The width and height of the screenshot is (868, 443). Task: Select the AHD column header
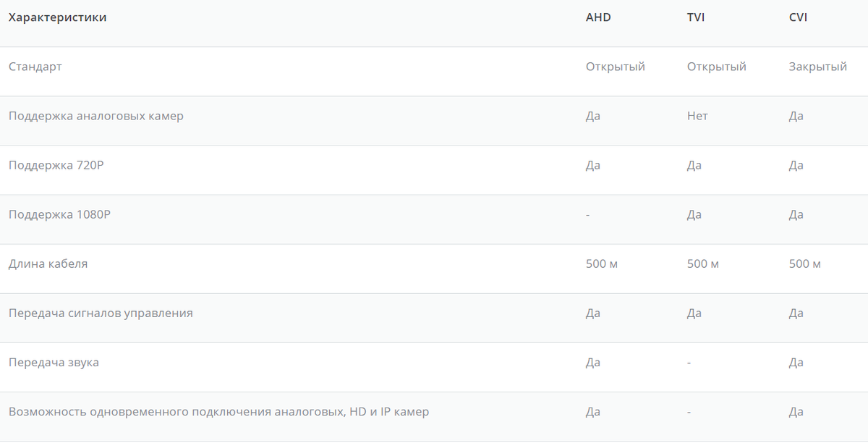tap(598, 17)
